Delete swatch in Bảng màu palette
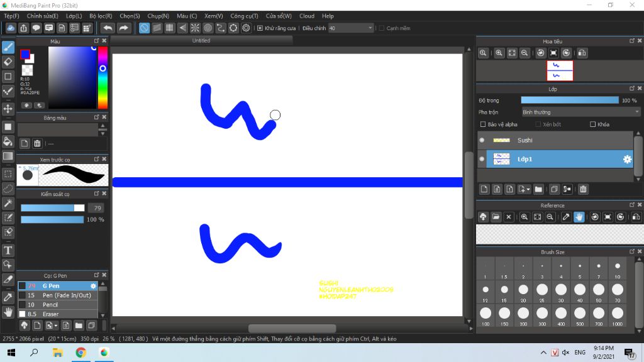The width and height of the screenshot is (644, 362). point(37,143)
